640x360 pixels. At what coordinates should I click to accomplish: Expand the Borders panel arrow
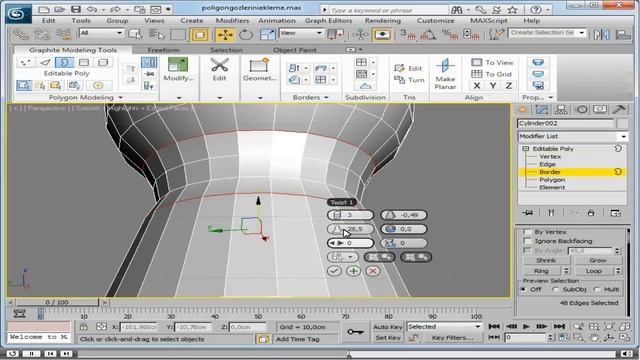tap(326, 98)
